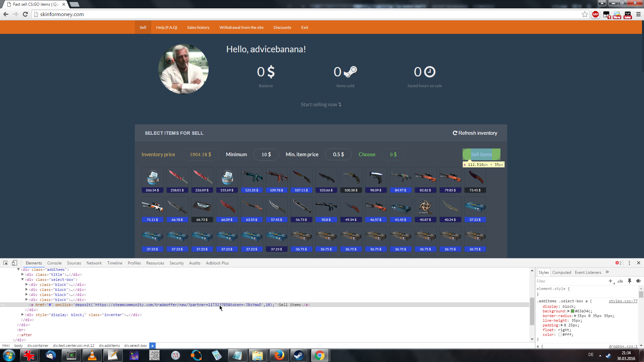Viewport: 644px width, 362px height.
Task: Select the 266.34 $ inventory item thumbnail
Action: pos(153,178)
